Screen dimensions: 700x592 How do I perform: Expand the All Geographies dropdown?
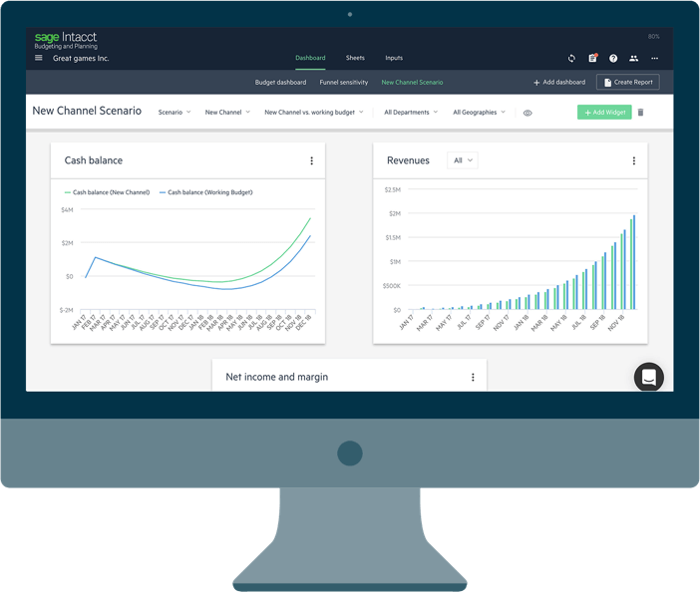(479, 113)
